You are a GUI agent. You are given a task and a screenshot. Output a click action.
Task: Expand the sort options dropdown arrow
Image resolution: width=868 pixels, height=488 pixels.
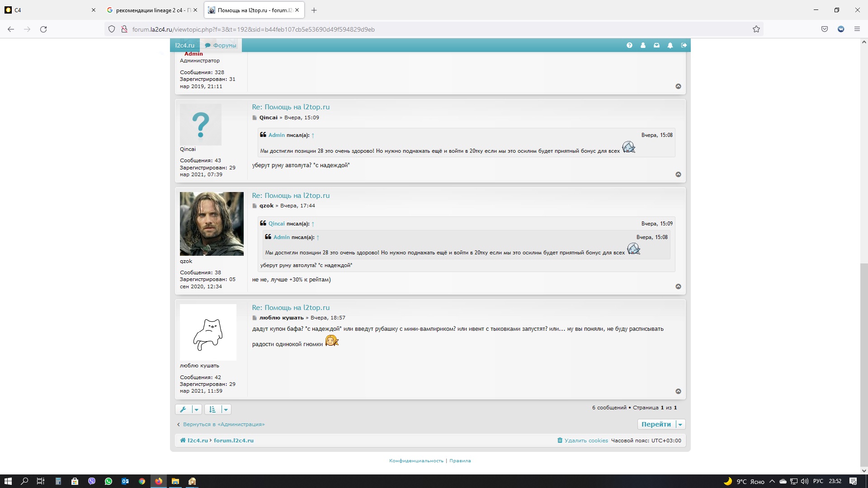[x=226, y=409]
